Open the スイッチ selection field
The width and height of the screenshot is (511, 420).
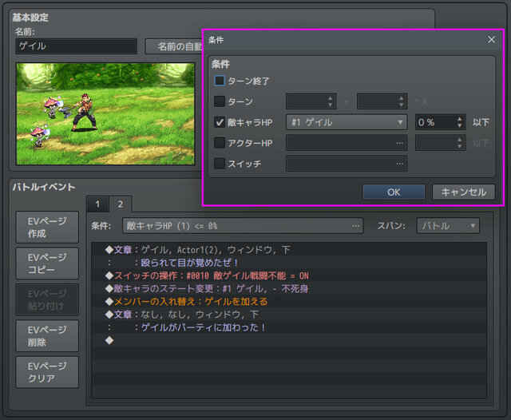pyautogui.click(x=347, y=163)
